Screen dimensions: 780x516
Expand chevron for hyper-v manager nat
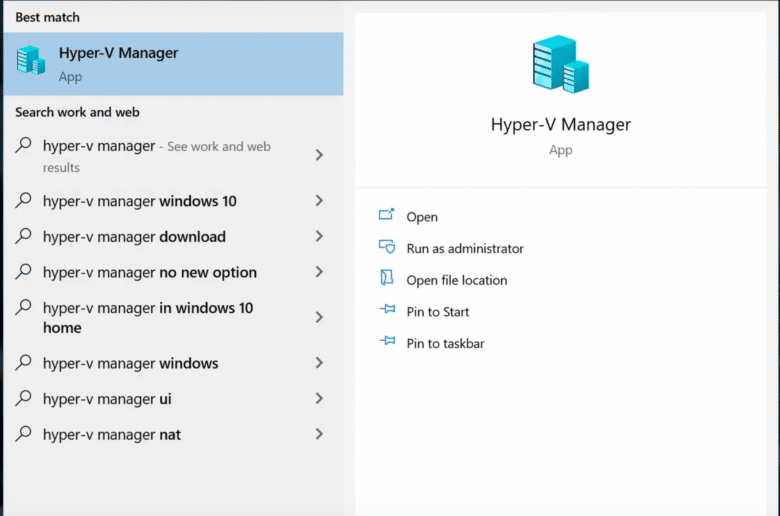click(x=319, y=434)
